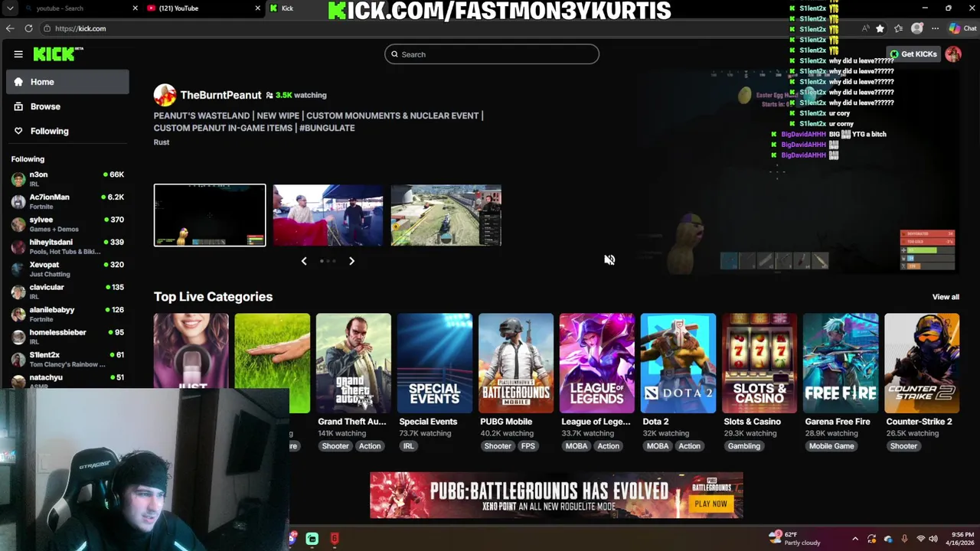The width and height of the screenshot is (980, 551).
Task: Click the red app icon in taskbar
Action: click(x=335, y=539)
